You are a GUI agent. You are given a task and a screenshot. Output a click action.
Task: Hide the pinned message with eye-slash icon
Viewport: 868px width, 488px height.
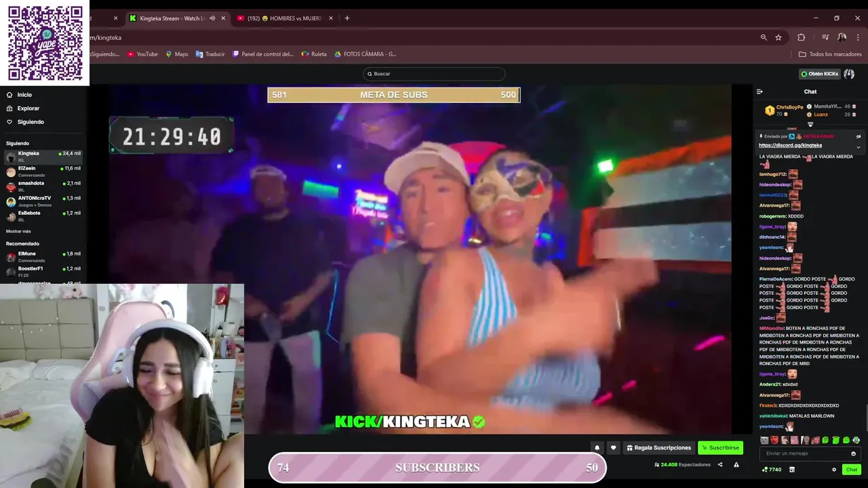(x=858, y=136)
